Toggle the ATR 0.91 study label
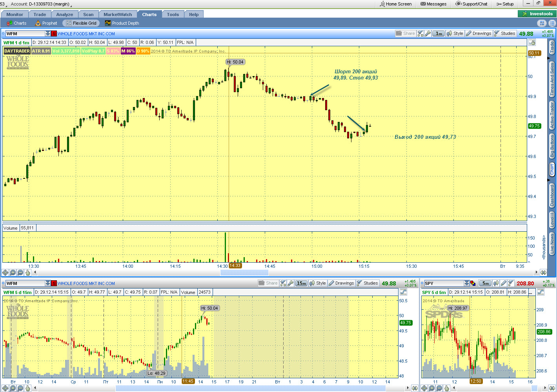This screenshot has height=392, width=557. click(x=41, y=51)
